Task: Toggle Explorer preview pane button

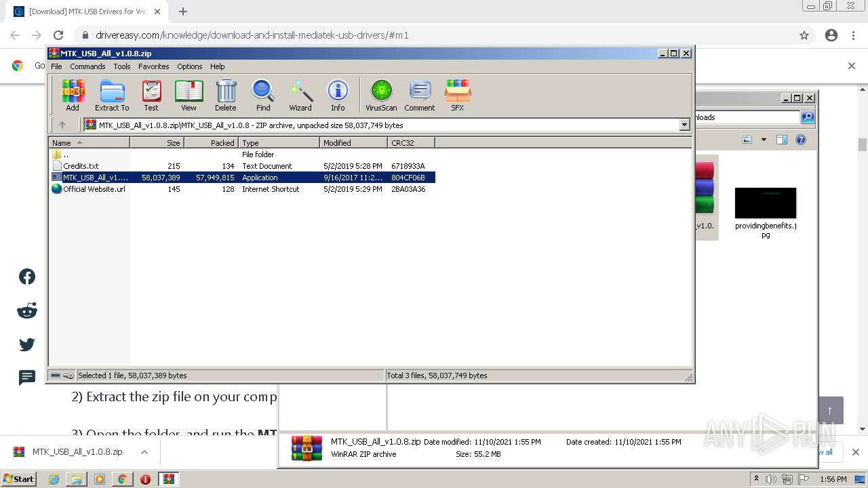Action: (x=782, y=140)
